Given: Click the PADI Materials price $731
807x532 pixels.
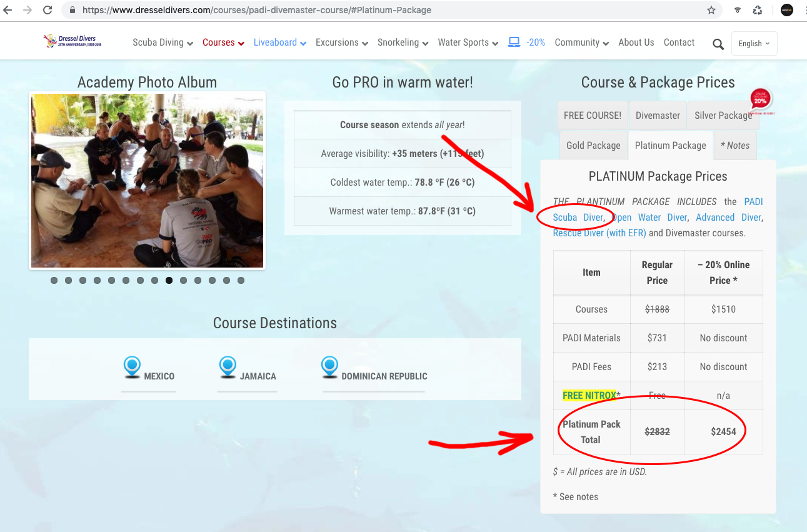Looking at the screenshot, I should tap(657, 338).
